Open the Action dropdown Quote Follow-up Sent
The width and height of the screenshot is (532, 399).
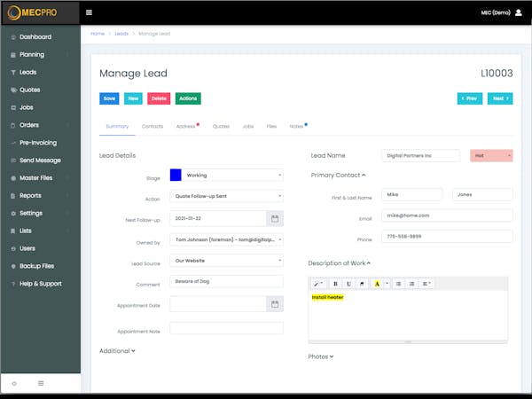[226, 196]
